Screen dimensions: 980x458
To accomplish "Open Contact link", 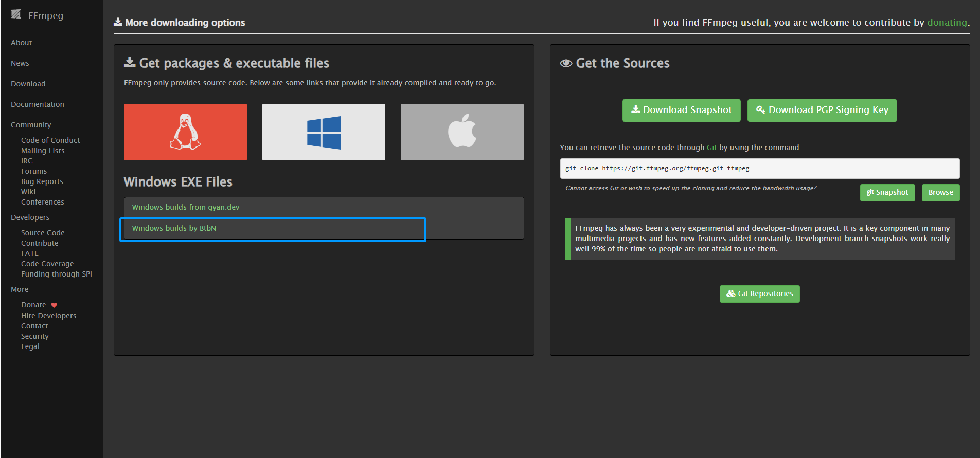I will point(34,326).
